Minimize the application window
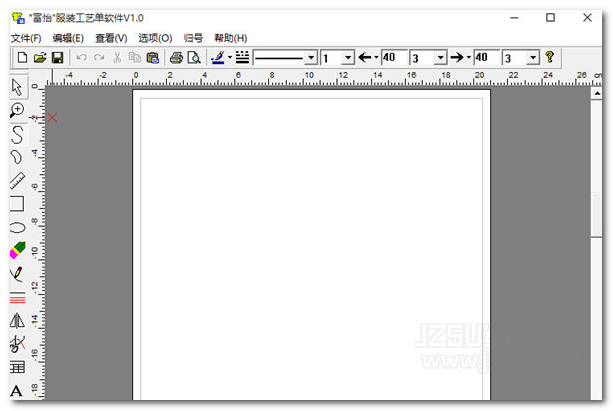The height and width of the screenshot is (411, 613). pos(514,18)
